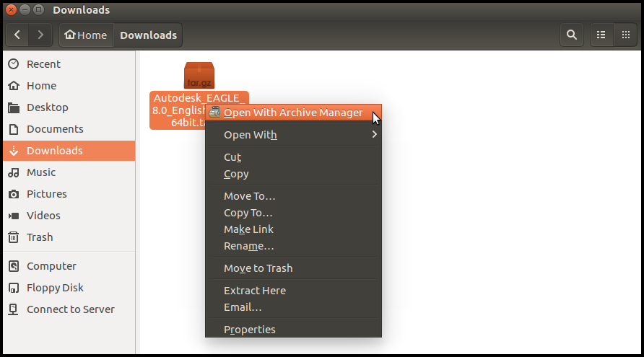Switch to list view icon

tap(601, 35)
